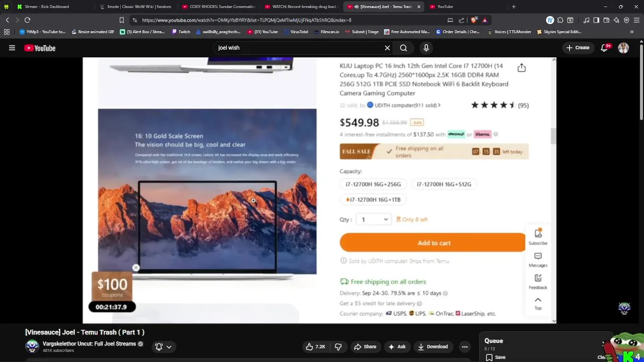Open the Free Automated Ma... bookmark
The image size is (644, 362).
coord(407,32)
